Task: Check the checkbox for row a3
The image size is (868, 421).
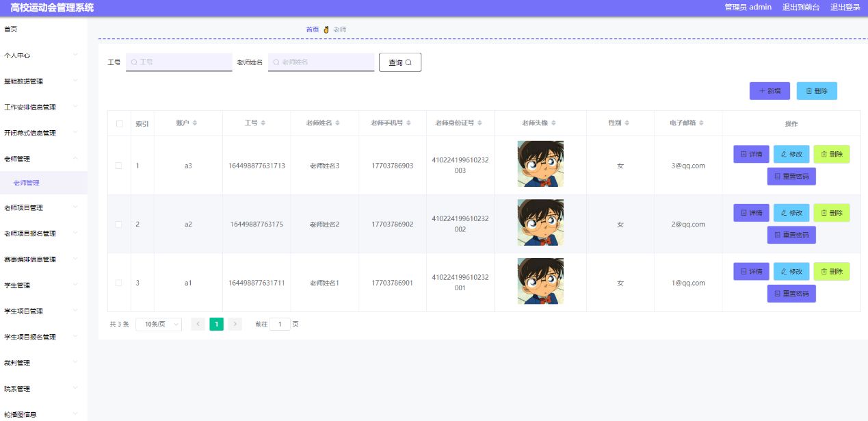Action: [120, 166]
